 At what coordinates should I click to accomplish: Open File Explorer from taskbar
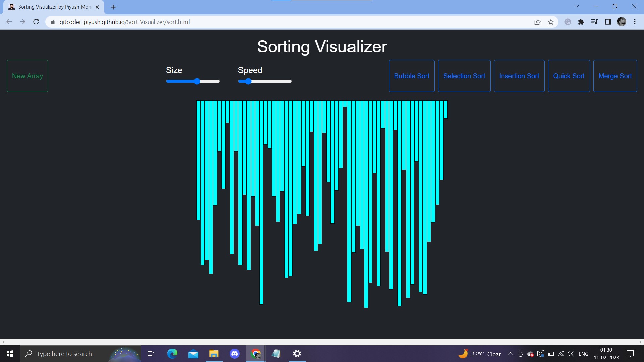(214, 354)
